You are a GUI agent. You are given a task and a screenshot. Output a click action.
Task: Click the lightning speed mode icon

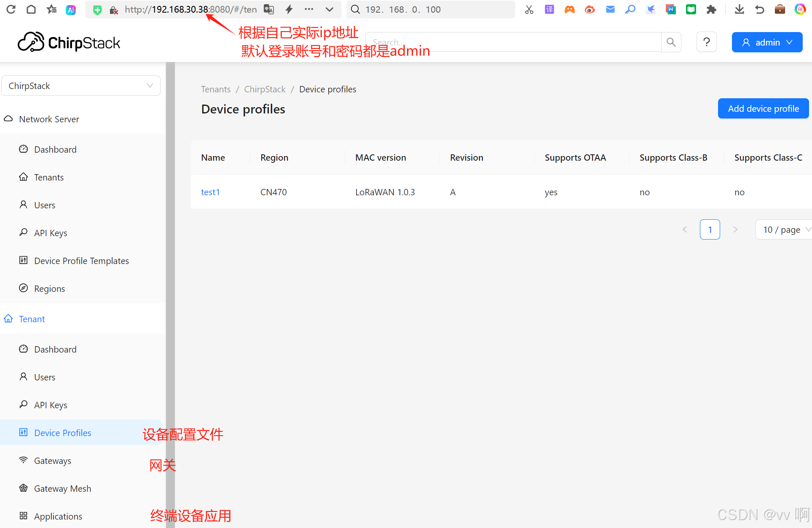pyautogui.click(x=289, y=9)
